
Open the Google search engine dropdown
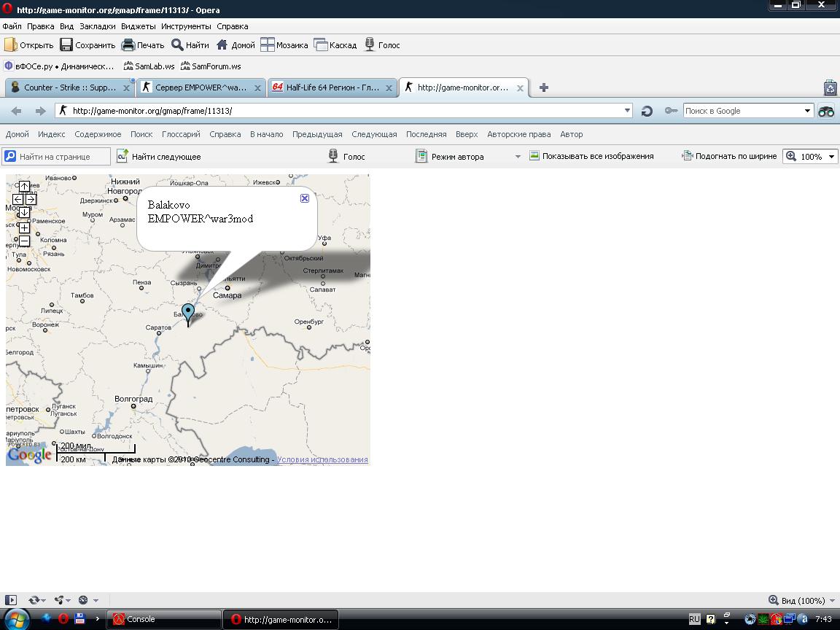807,111
